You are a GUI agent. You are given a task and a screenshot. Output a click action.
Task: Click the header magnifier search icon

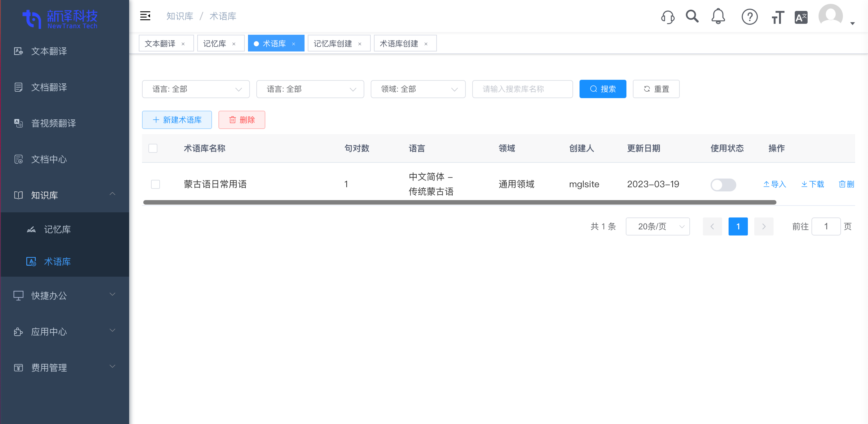(692, 16)
